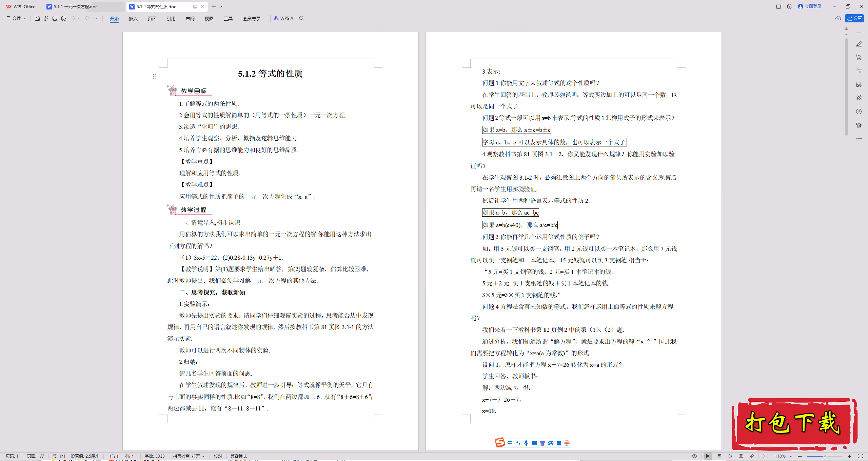868x461 pixels.
Task: Click the vertical document scrollbar
Action: click(846, 86)
